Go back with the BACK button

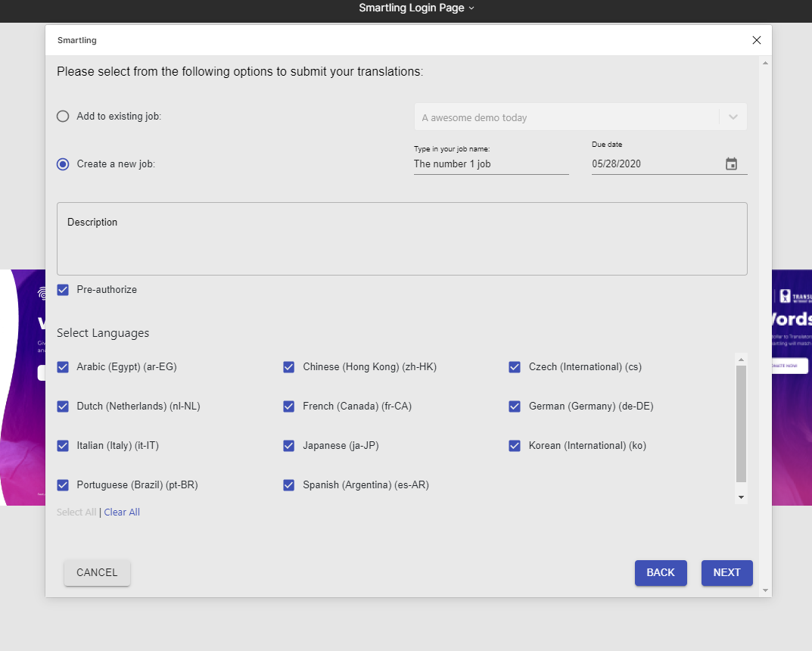(661, 573)
